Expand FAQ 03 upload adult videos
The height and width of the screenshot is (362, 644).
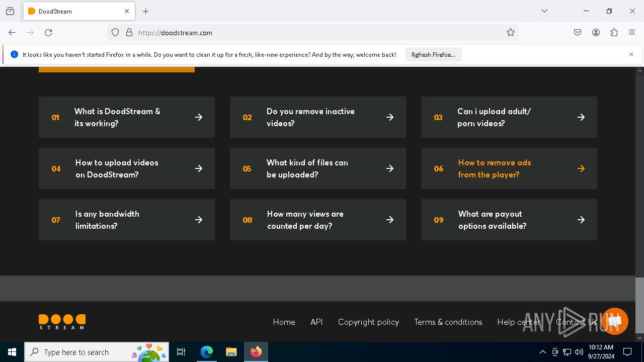[509, 117]
